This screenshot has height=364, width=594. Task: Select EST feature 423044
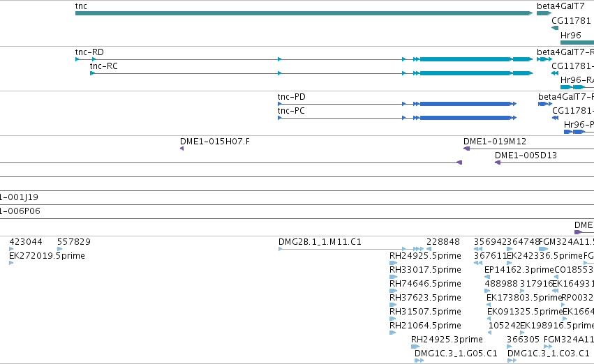11,249
